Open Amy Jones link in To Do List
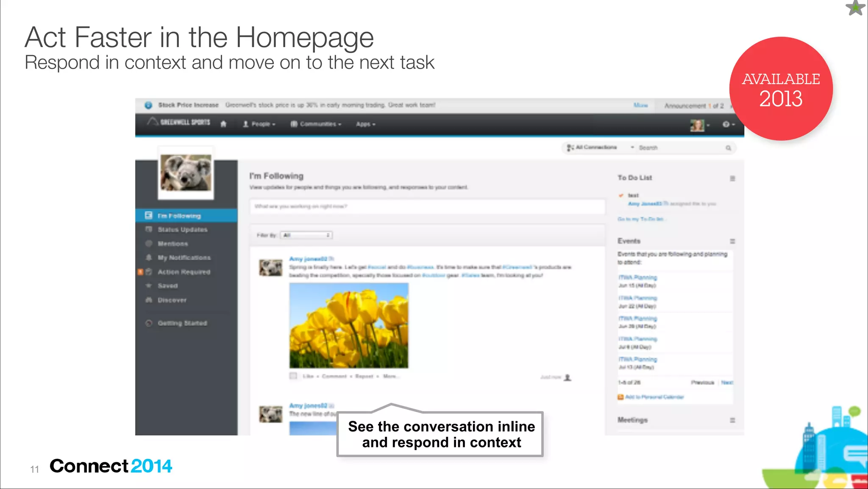Screen dimensions: 868x489 (x=645, y=204)
